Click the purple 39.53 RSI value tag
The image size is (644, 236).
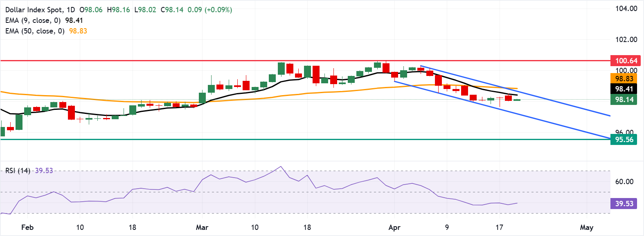pos(624,203)
